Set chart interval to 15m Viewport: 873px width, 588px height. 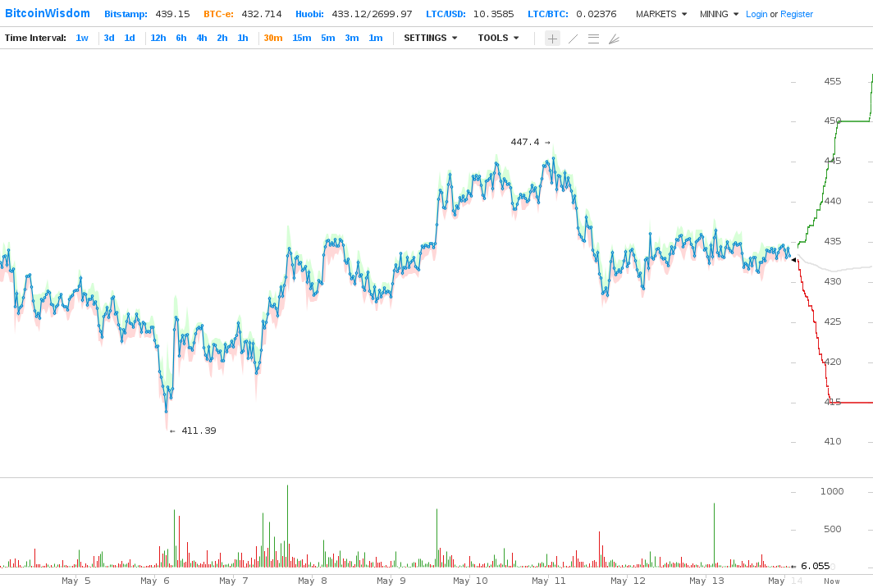point(302,39)
